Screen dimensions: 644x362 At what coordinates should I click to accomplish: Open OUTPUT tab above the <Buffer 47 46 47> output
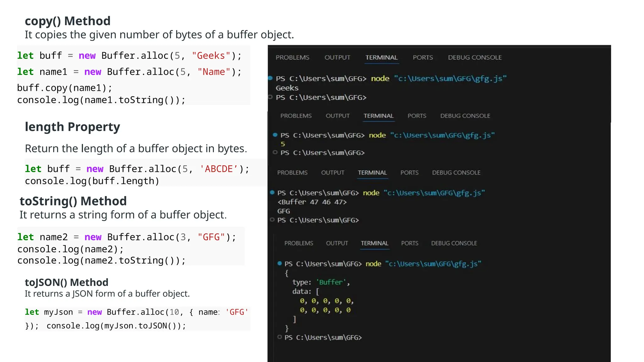(x=333, y=173)
